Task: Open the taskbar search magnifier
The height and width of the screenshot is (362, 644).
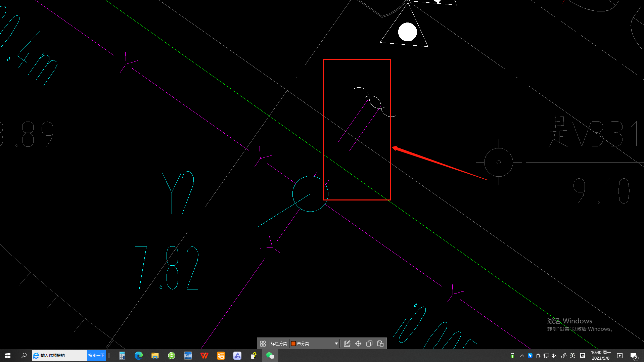Action: [x=24, y=355]
